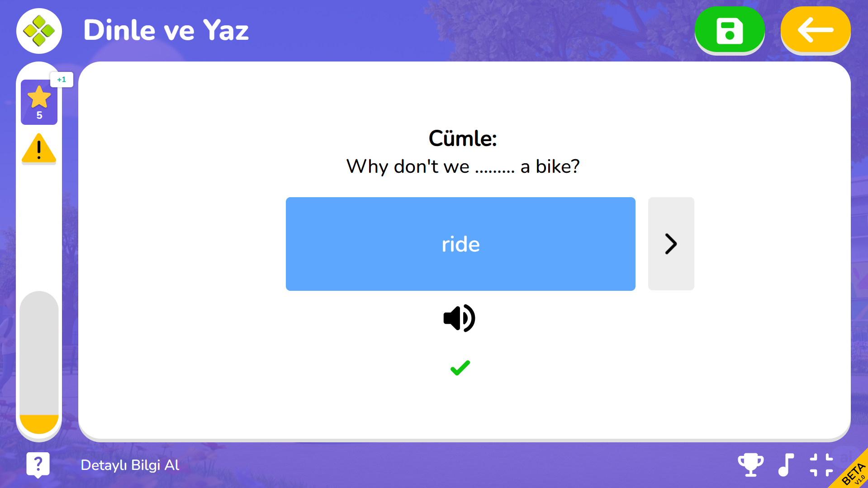Play the sentence audio speaker icon

[460, 318]
